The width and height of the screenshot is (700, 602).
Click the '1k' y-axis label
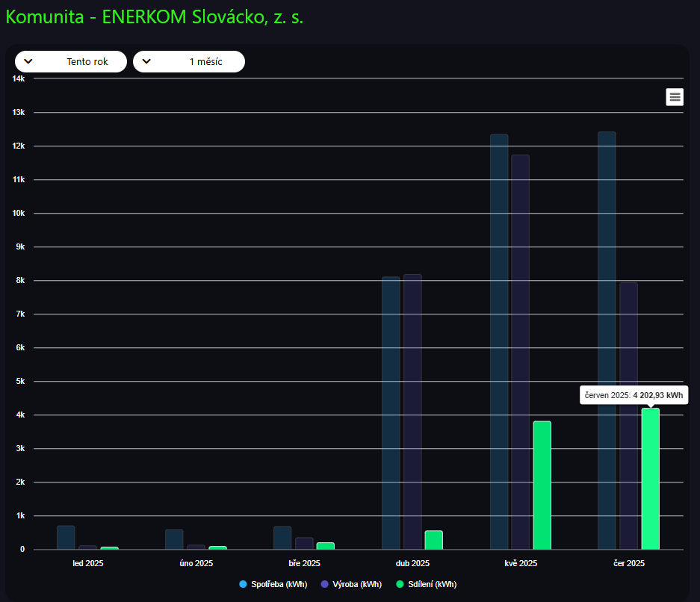click(x=20, y=516)
